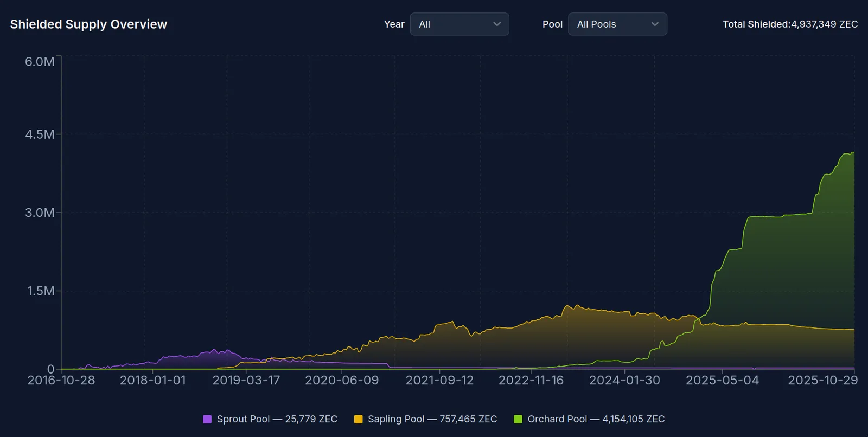The image size is (868, 437).
Task: Toggle the Orchard Pool — 4,154,105 ZEC legend label
Action: [596, 419]
